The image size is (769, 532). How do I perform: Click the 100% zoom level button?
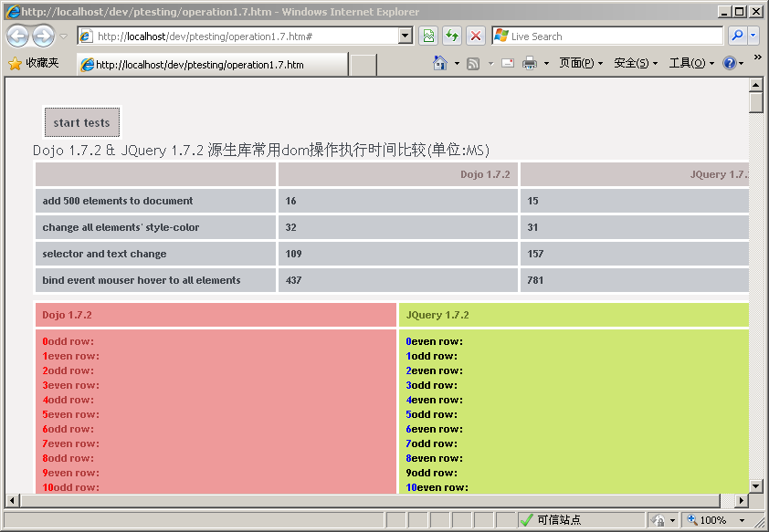click(707, 520)
